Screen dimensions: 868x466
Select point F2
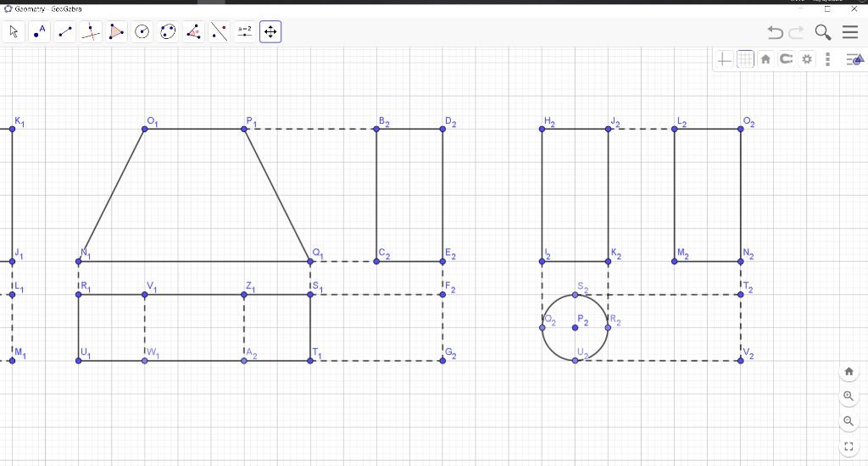coord(442,295)
